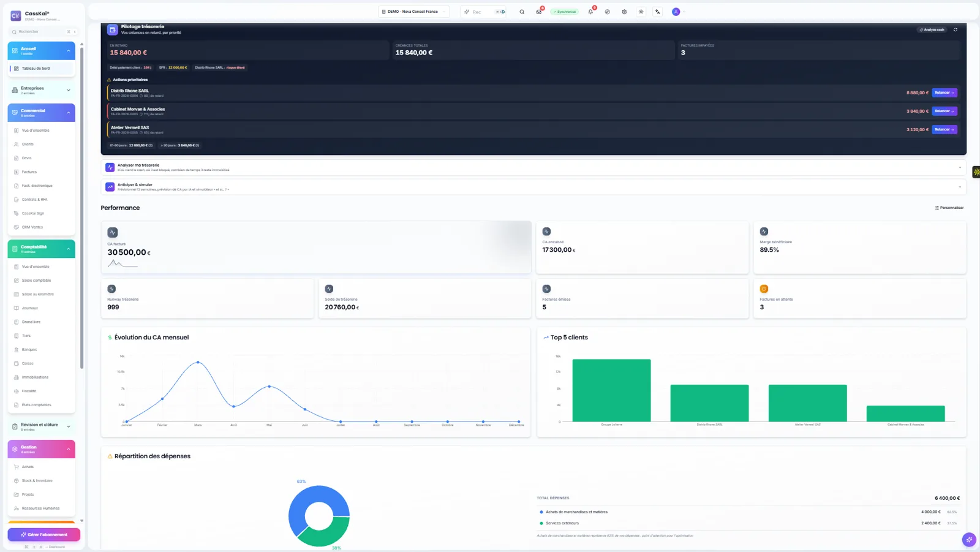Open the settings gear in top bar
The image size is (980, 552).
(x=624, y=12)
